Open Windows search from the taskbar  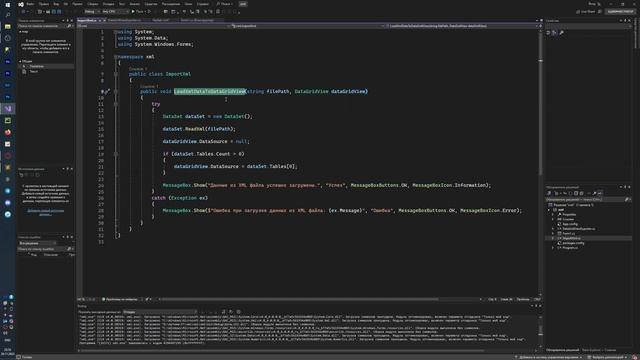(8, 15)
